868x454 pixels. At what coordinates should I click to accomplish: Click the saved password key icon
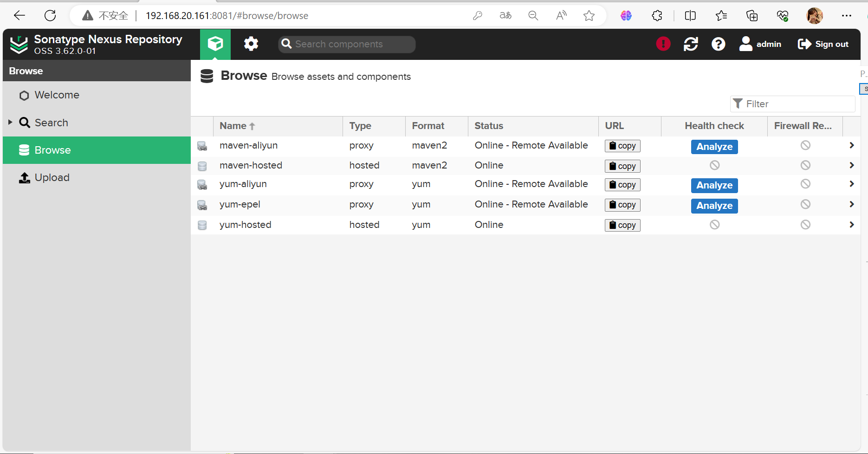(477, 16)
